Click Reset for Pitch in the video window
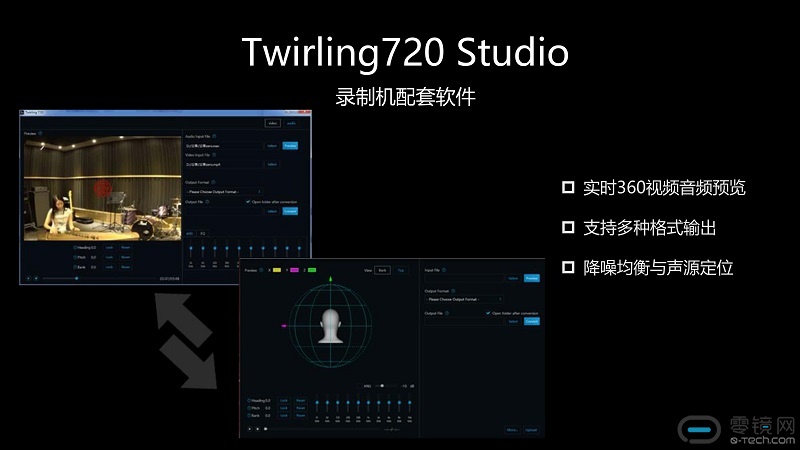 [x=126, y=257]
